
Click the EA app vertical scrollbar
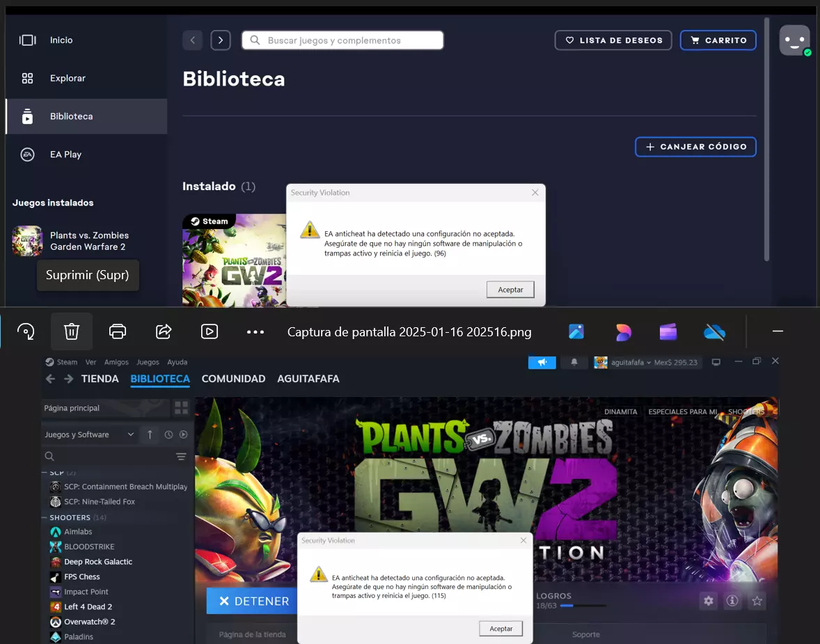pos(766,139)
